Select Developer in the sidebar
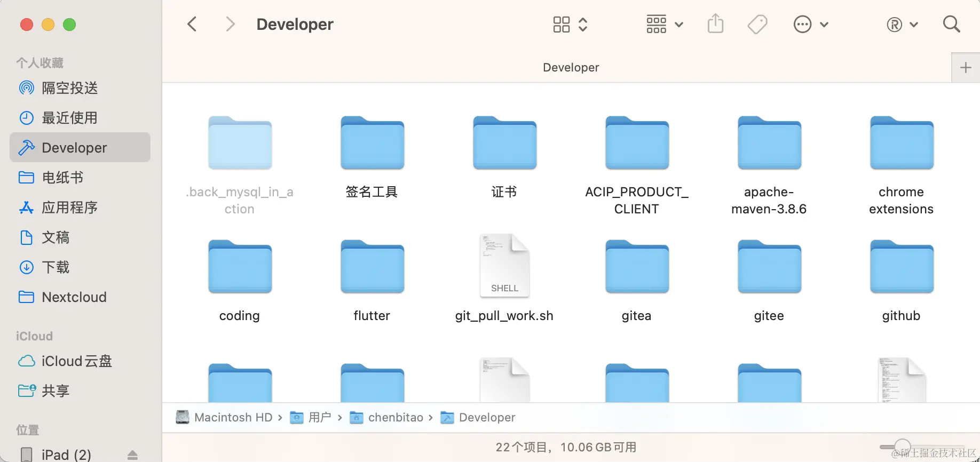The image size is (980, 462). click(80, 148)
